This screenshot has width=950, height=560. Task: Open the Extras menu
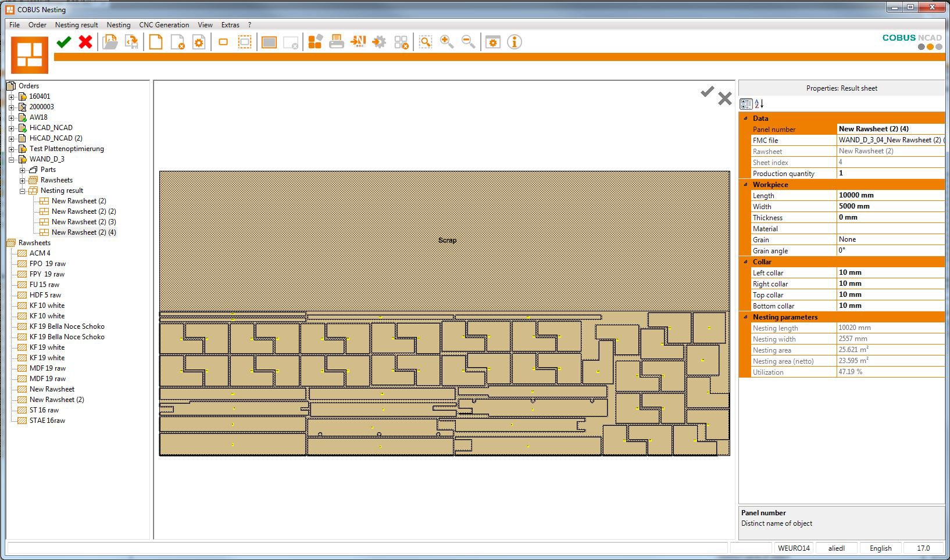tap(230, 25)
